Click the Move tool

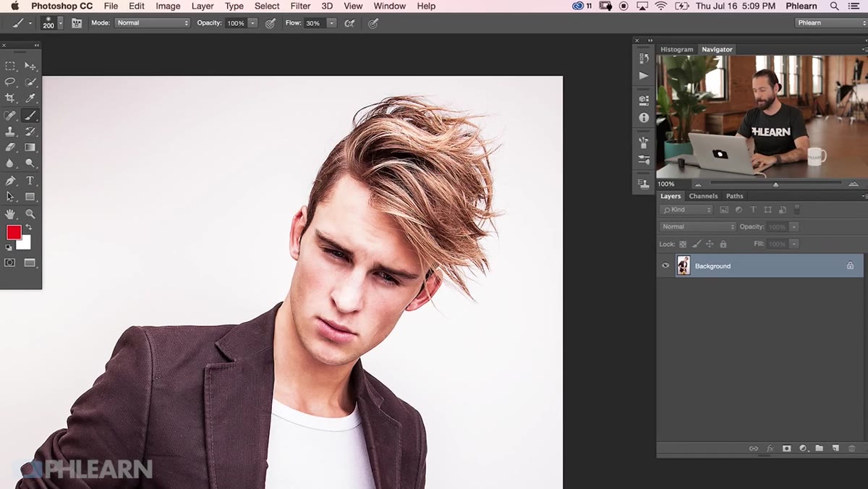[x=30, y=66]
